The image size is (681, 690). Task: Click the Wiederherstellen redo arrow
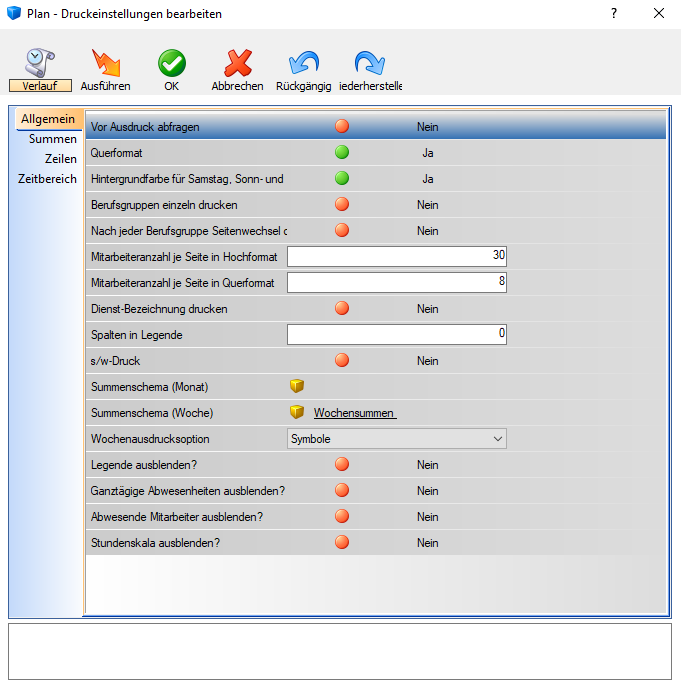[x=369, y=63]
